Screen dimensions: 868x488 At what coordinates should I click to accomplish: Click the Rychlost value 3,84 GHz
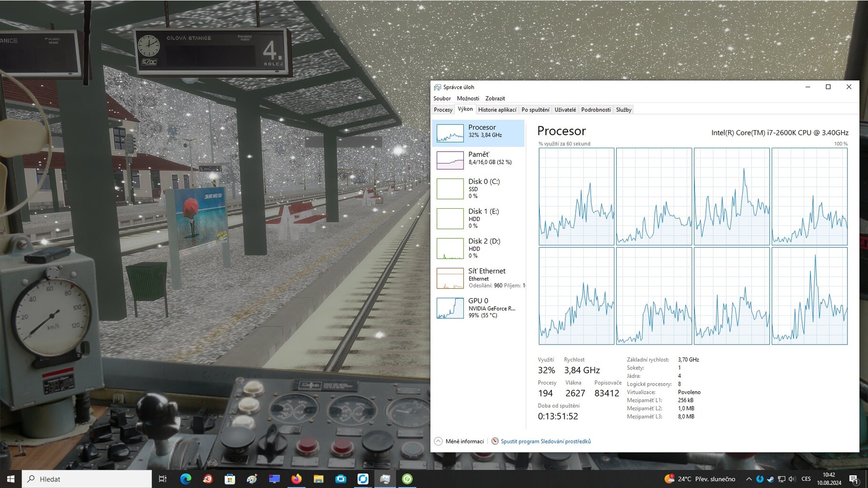point(582,370)
